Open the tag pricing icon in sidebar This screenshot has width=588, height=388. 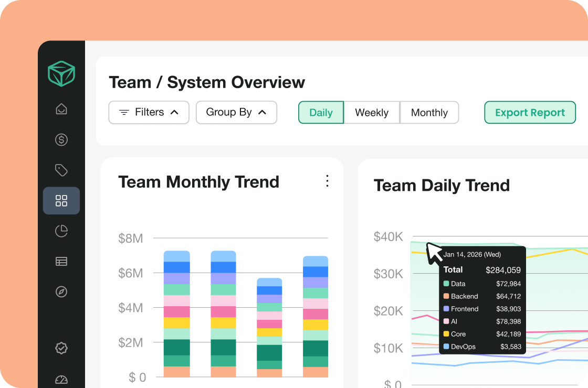coord(61,170)
